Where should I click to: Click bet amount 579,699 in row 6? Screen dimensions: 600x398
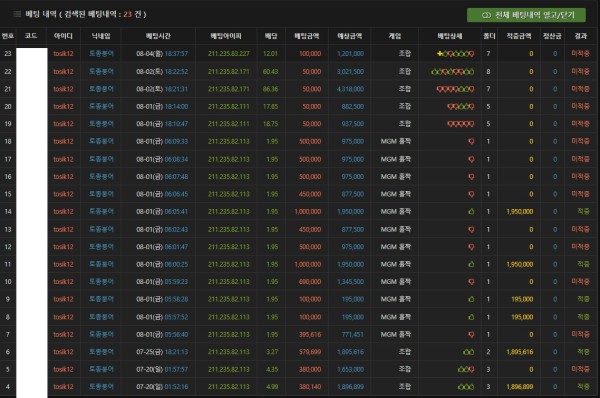(x=310, y=352)
